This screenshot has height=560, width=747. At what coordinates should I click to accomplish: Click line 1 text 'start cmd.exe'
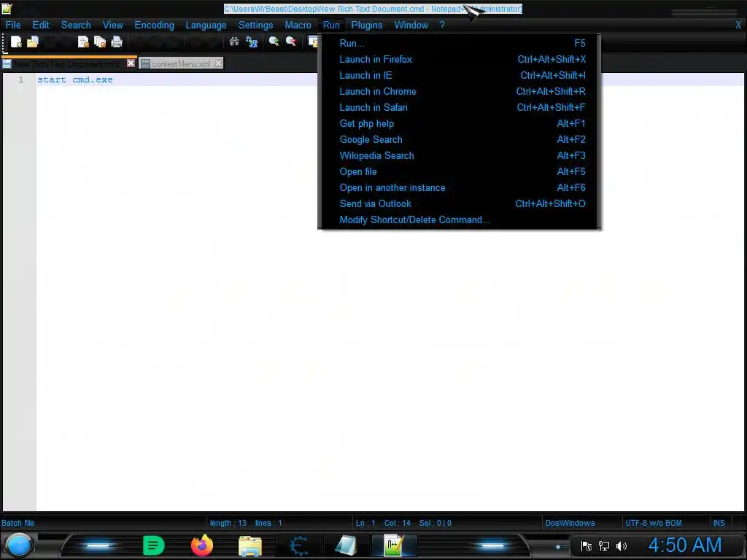[75, 79]
